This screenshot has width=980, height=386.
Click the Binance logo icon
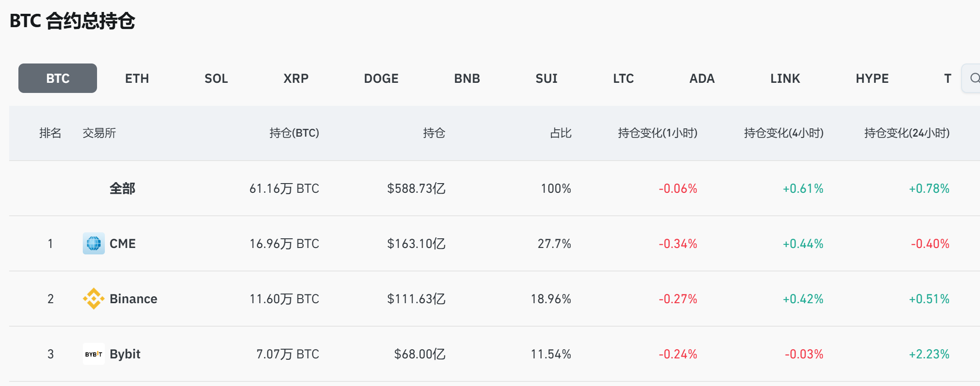[94, 299]
